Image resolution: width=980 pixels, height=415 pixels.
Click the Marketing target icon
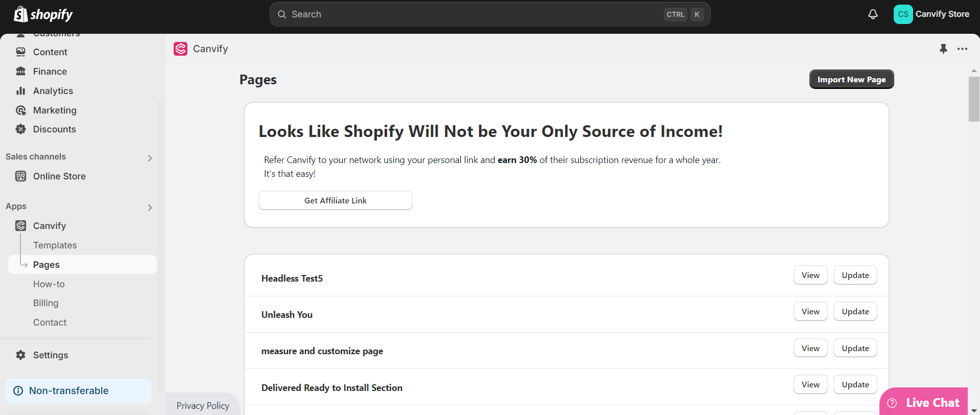pos(20,110)
